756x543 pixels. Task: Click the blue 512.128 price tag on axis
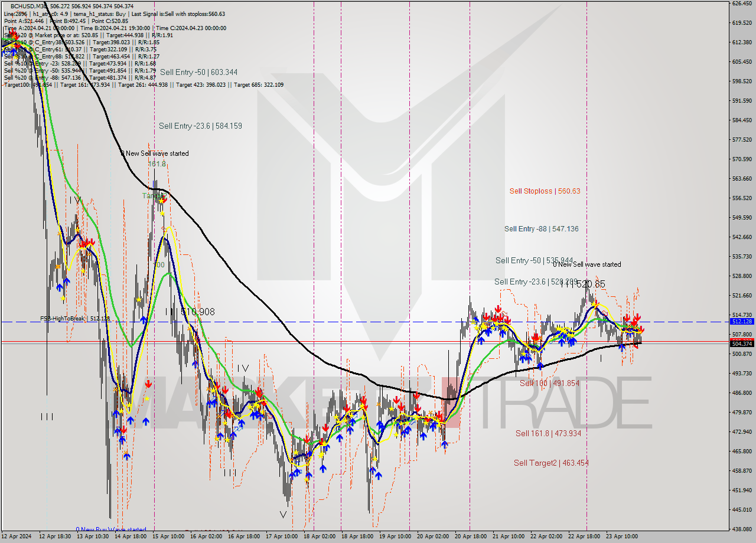click(741, 321)
